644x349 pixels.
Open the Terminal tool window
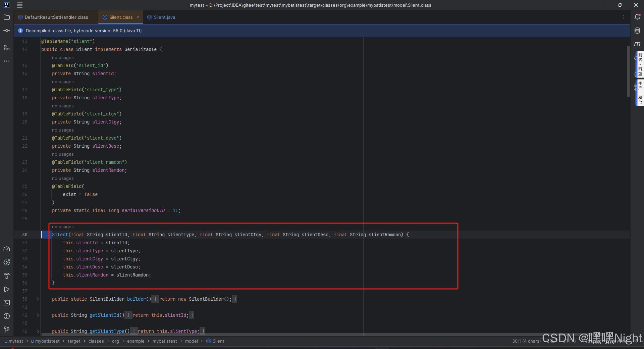pos(7,303)
